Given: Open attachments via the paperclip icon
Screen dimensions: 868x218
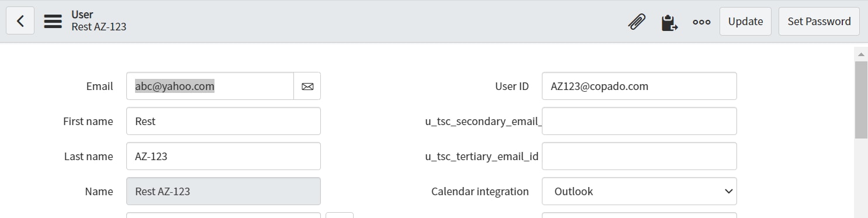Looking at the screenshot, I should (637, 22).
